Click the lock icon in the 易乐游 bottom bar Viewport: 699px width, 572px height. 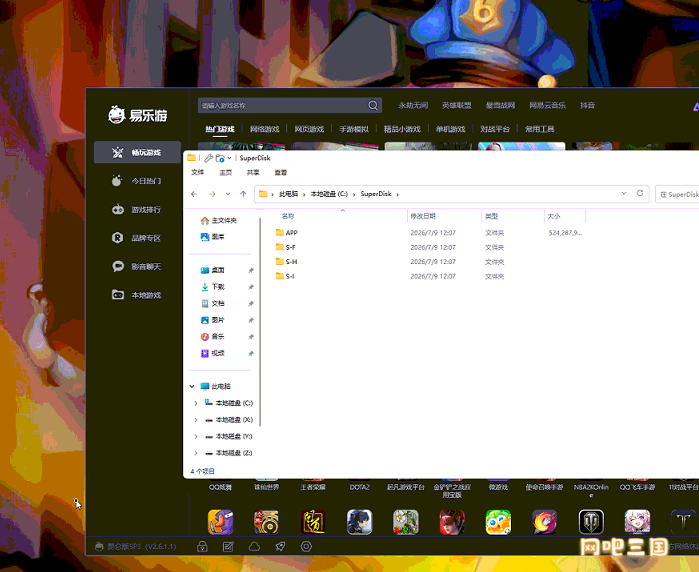tap(202, 547)
